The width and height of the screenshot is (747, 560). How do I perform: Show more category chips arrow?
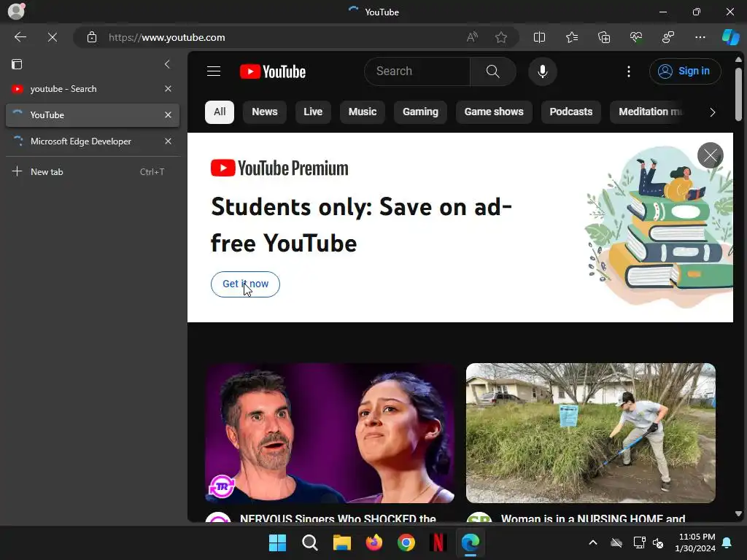(x=713, y=112)
